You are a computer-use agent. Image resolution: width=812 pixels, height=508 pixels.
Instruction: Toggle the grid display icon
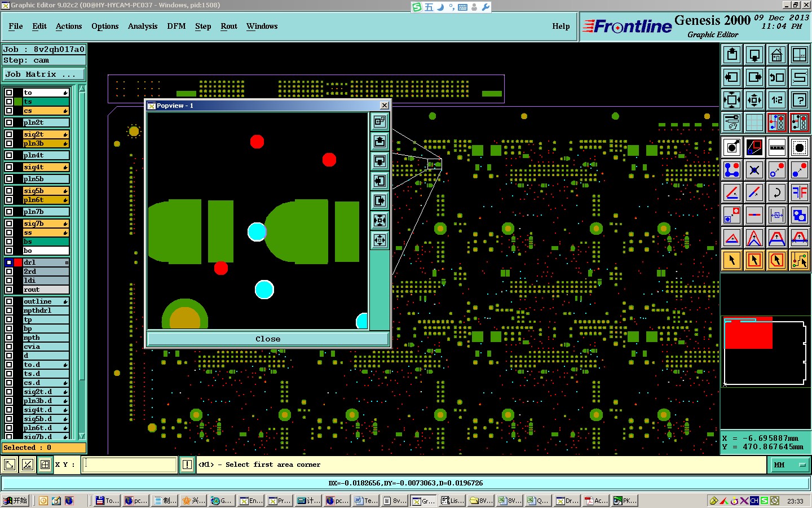[754, 122]
